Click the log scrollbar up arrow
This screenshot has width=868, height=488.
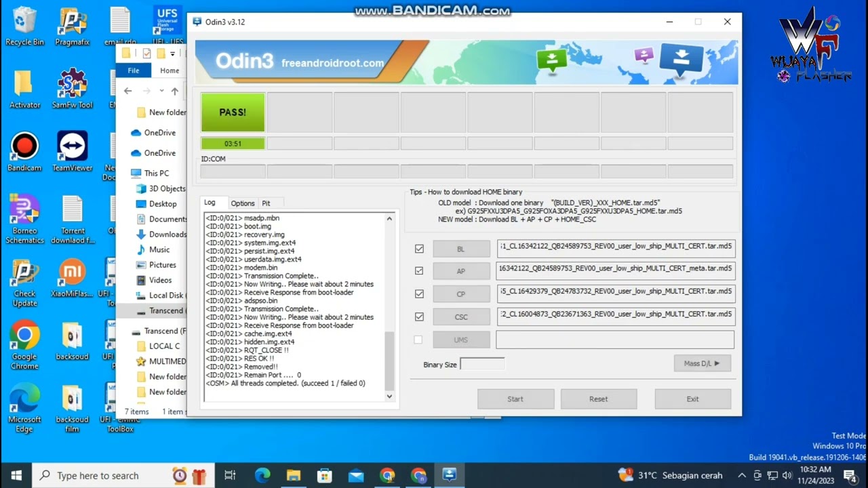coord(389,218)
